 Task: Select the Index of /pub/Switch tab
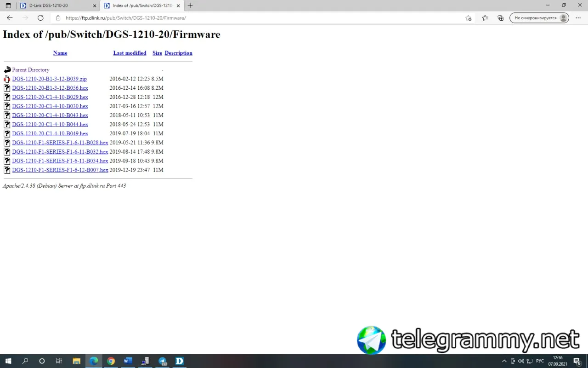point(142,6)
